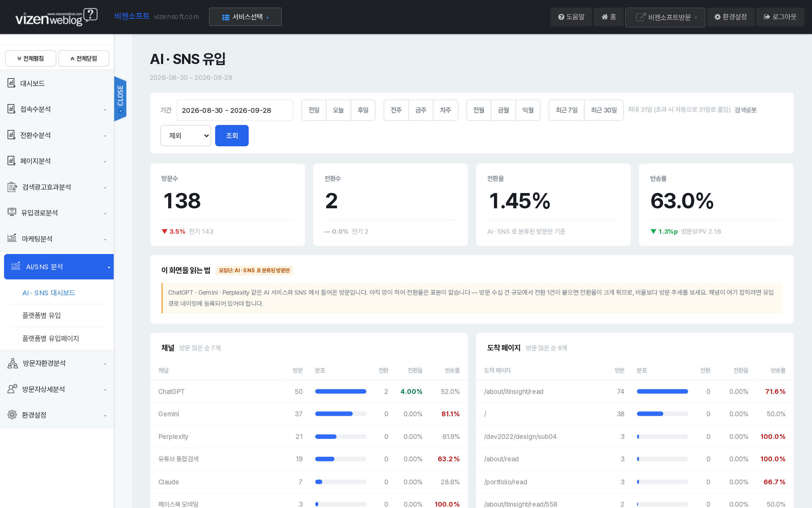Click the 금월 period button
Image resolution: width=812 pixels, height=508 pixels.
503,110
